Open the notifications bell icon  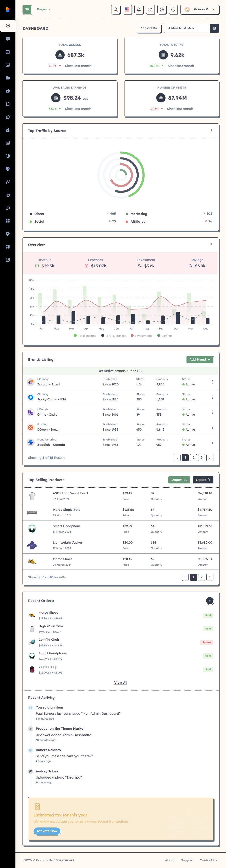139,9
